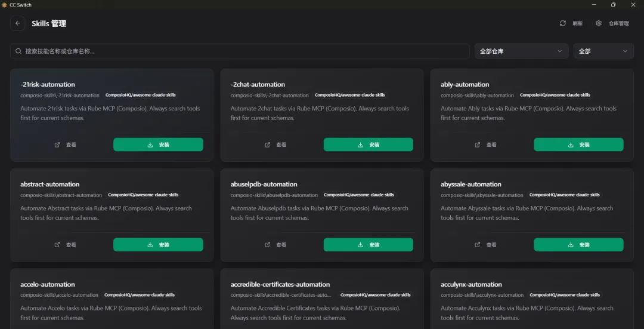644x329 pixels.
Task: Select the accredible-certificates-automation card title
Action: click(x=280, y=284)
